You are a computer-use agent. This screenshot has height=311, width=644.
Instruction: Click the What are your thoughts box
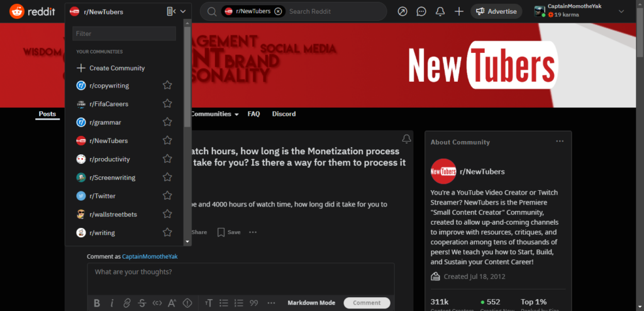pyautogui.click(x=241, y=279)
